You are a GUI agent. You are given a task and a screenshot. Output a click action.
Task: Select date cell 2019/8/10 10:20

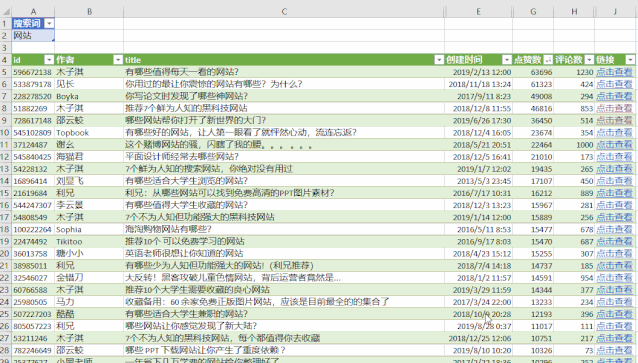[x=478, y=350]
